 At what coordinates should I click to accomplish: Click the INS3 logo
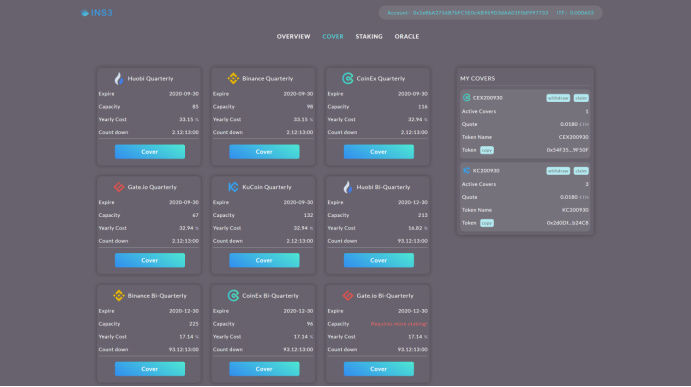click(x=97, y=13)
